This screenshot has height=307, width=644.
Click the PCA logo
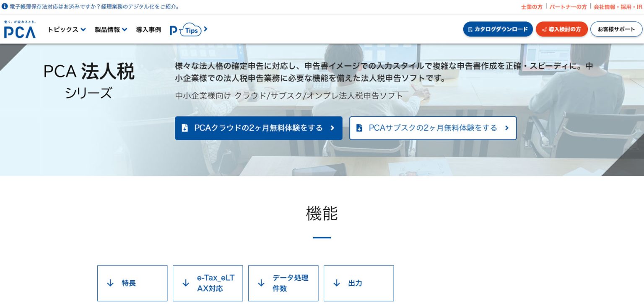click(19, 30)
